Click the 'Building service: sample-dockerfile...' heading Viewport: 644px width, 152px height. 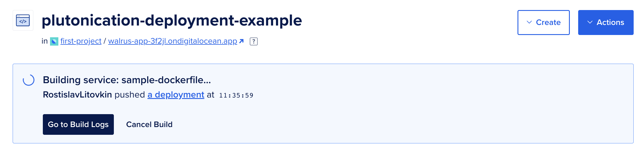pos(127,80)
